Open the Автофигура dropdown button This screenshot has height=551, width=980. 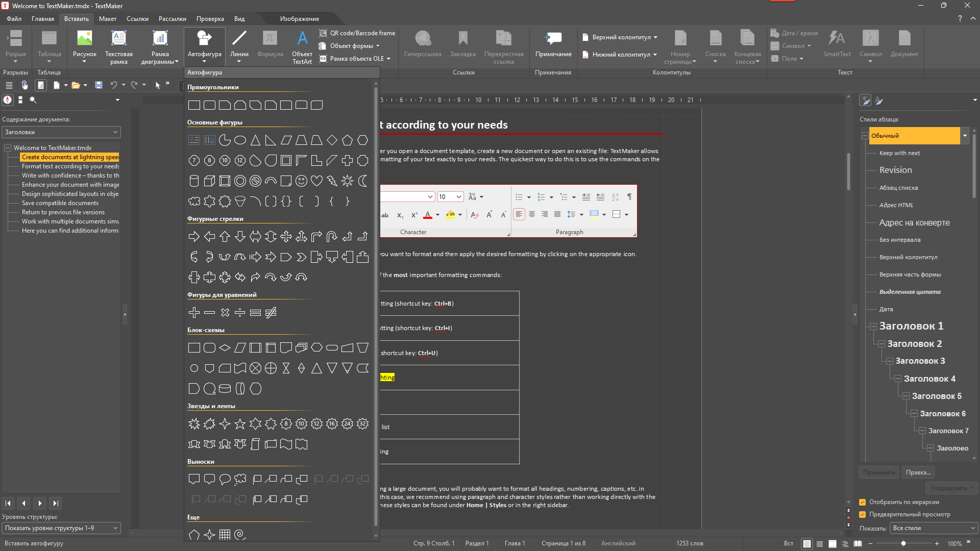tap(205, 46)
